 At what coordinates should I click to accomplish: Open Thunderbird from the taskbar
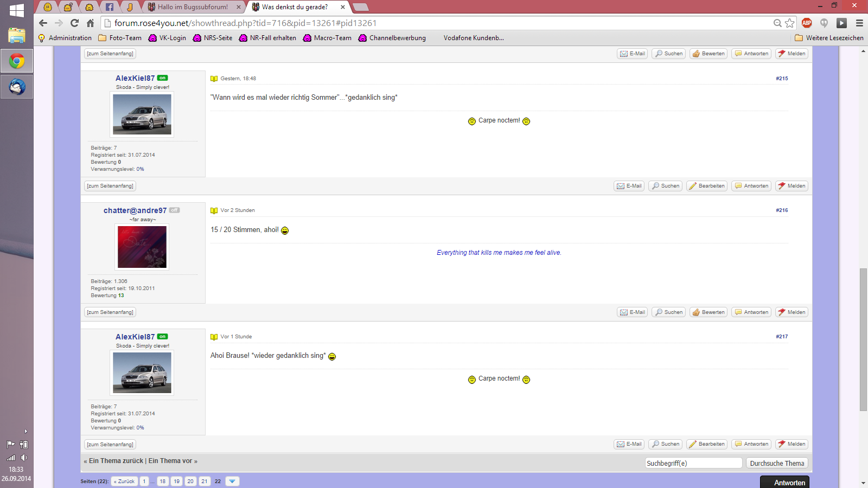[x=17, y=87]
